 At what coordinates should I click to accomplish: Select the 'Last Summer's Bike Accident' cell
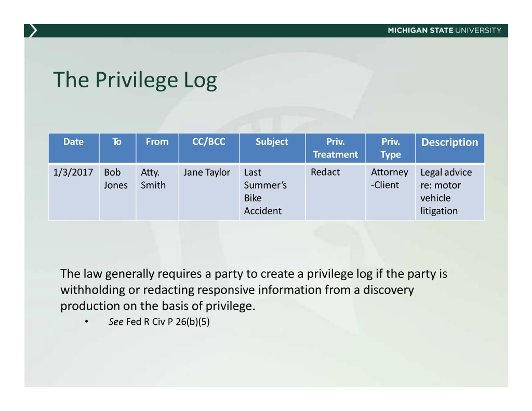pos(272,192)
